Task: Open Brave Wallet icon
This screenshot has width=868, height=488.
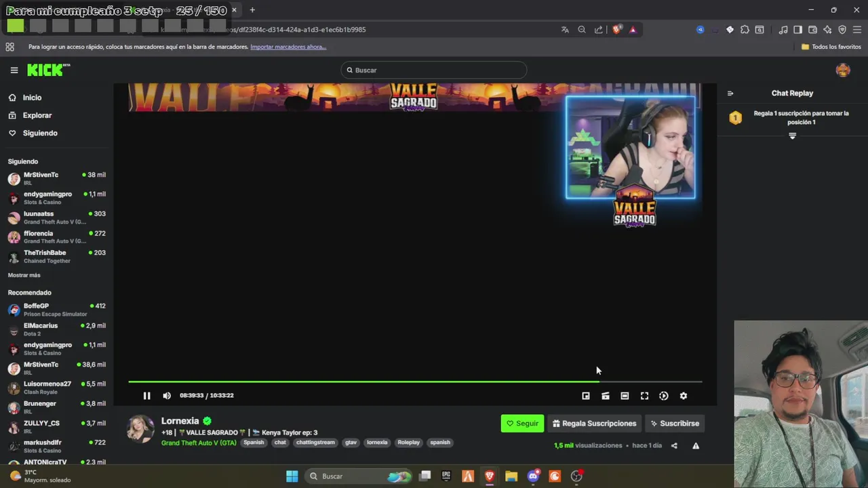Action: pos(812,30)
